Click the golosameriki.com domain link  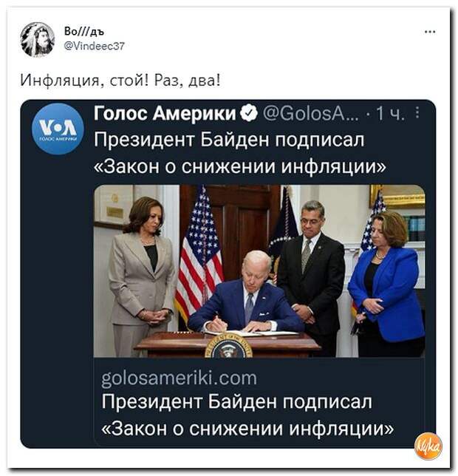pos(179,378)
